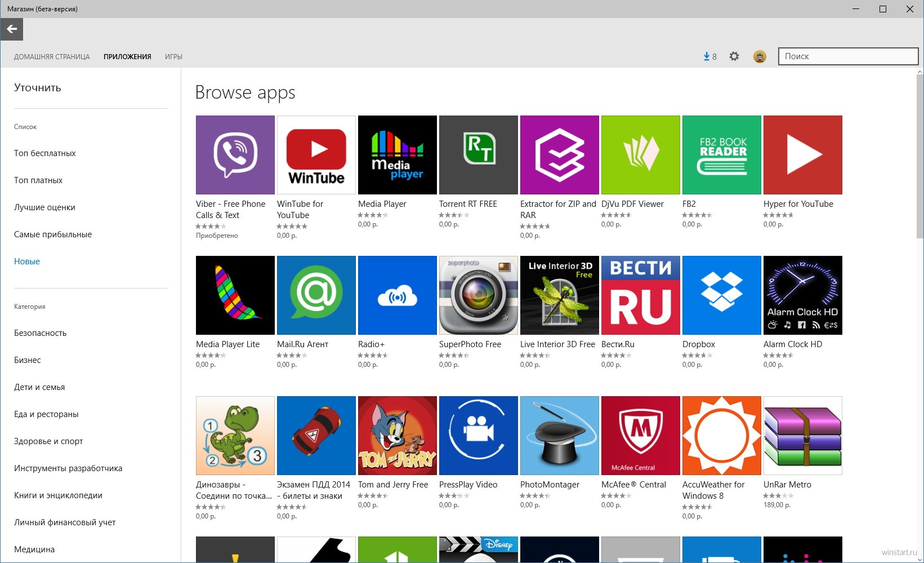Go to the ДОМАШНЯЯ СТРАНИЦА tab
Image resolution: width=924 pixels, height=563 pixels.
click(52, 57)
